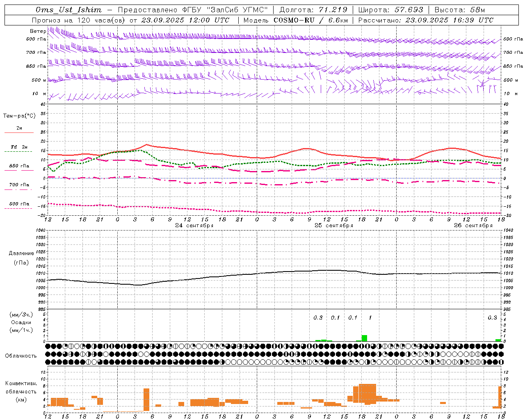Click the 24 сентября date label
525x420 pixels.
pos(194,226)
